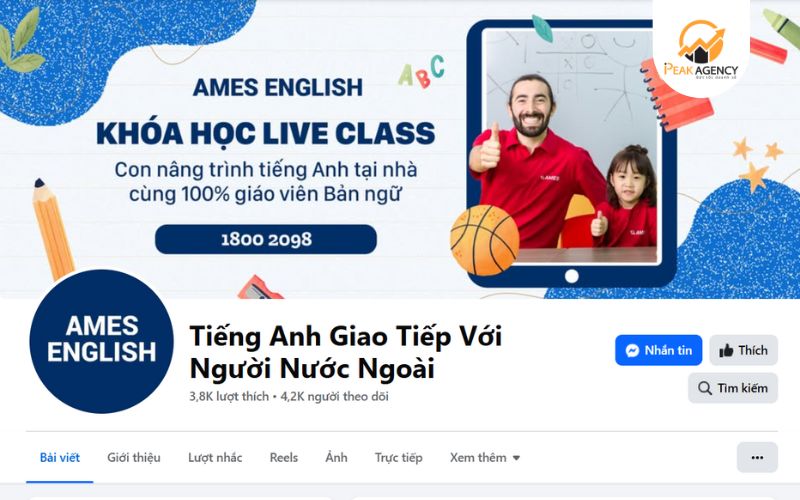The image size is (800, 500).
Task: Click the teacher and child cover photo
Action: tap(571, 147)
